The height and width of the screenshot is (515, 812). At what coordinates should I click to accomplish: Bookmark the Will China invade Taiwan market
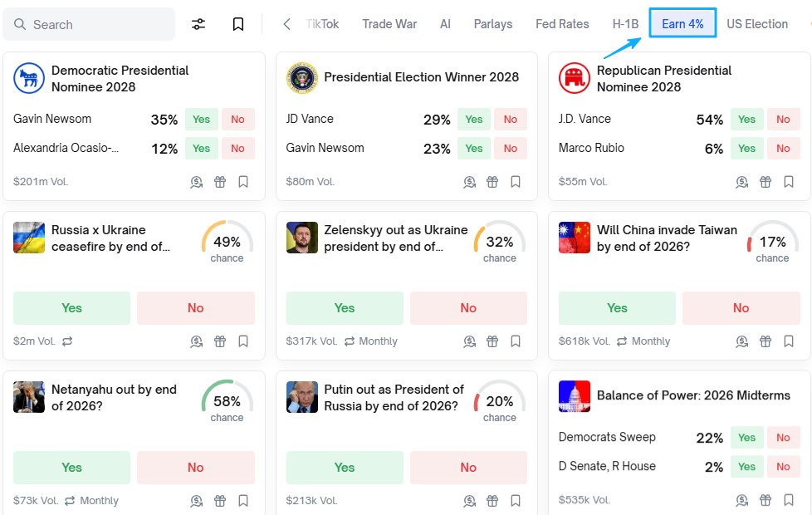point(789,341)
